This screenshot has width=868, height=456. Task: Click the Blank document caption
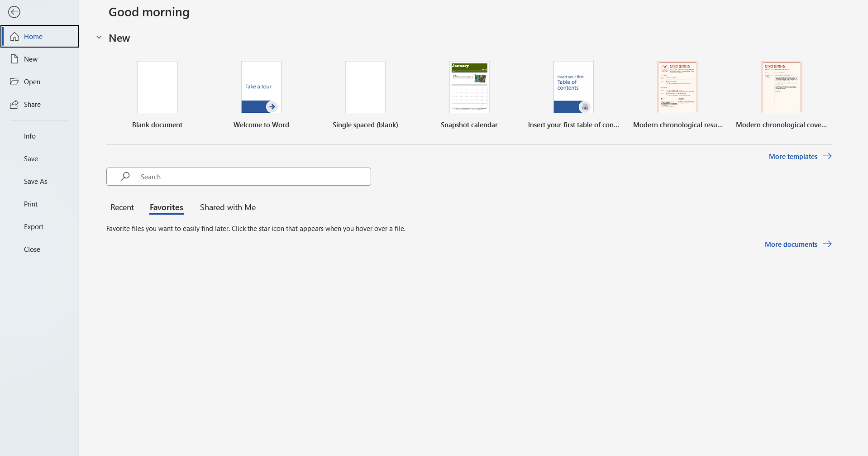(157, 125)
